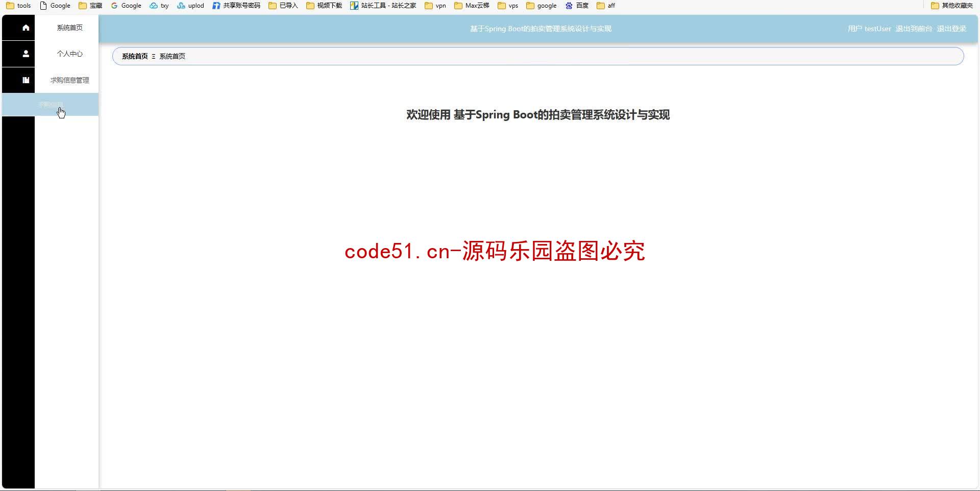This screenshot has width=980, height=491.
Task: Click the 欢迎使用 welcome heading
Action: (538, 115)
